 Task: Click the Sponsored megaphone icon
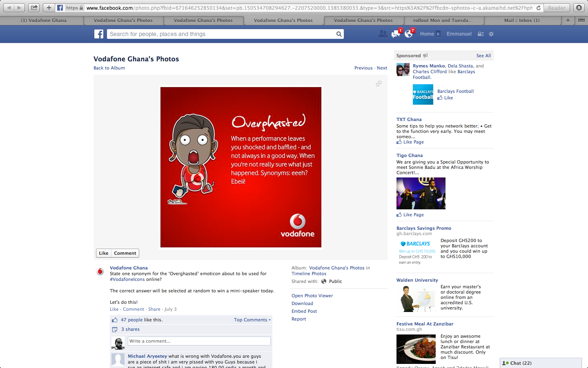click(425, 56)
